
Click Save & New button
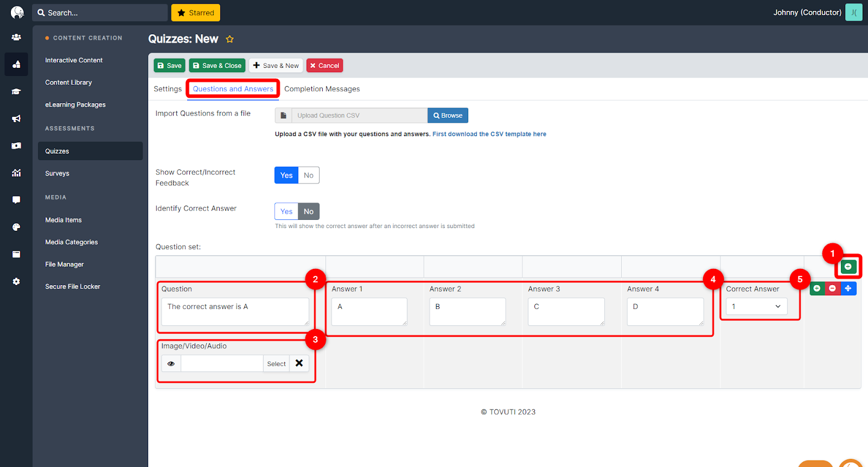click(x=276, y=66)
